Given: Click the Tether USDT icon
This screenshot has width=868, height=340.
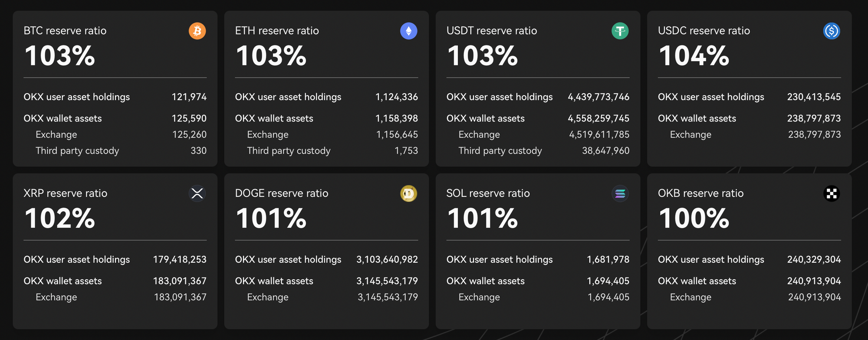Looking at the screenshot, I should point(620,31).
